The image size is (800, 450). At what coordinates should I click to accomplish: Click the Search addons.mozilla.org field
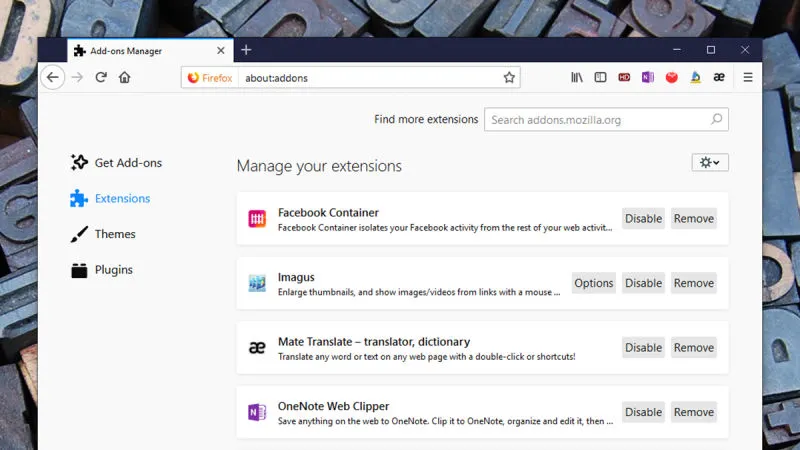[597, 120]
